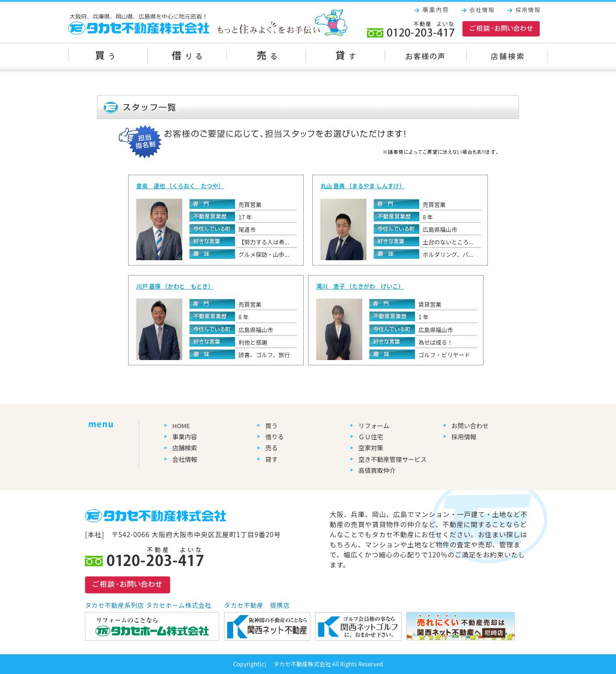Viewport: 616px width, 674px height.
Task: Open staff profile 倉奥 達也
Action: click(x=180, y=186)
